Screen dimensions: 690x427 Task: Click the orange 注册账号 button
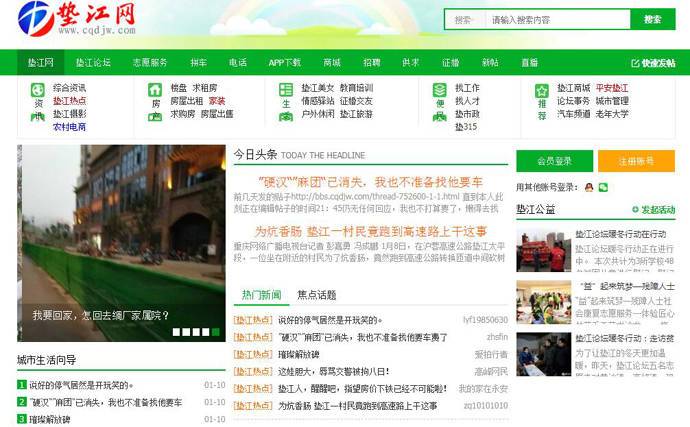point(636,161)
